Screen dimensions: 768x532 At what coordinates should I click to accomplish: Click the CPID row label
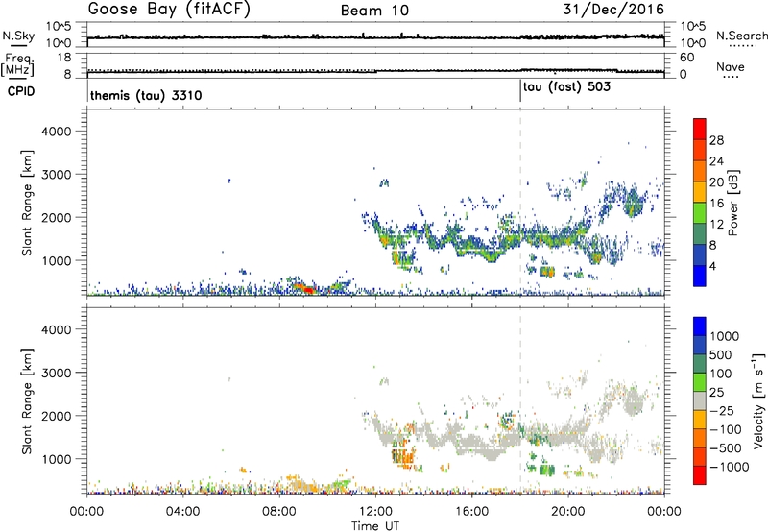pyautogui.click(x=21, y=91)
